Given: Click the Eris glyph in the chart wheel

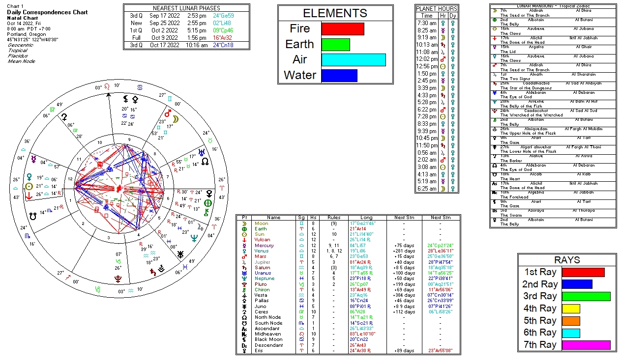Looking at the screenshot, I should click(209, 193).
